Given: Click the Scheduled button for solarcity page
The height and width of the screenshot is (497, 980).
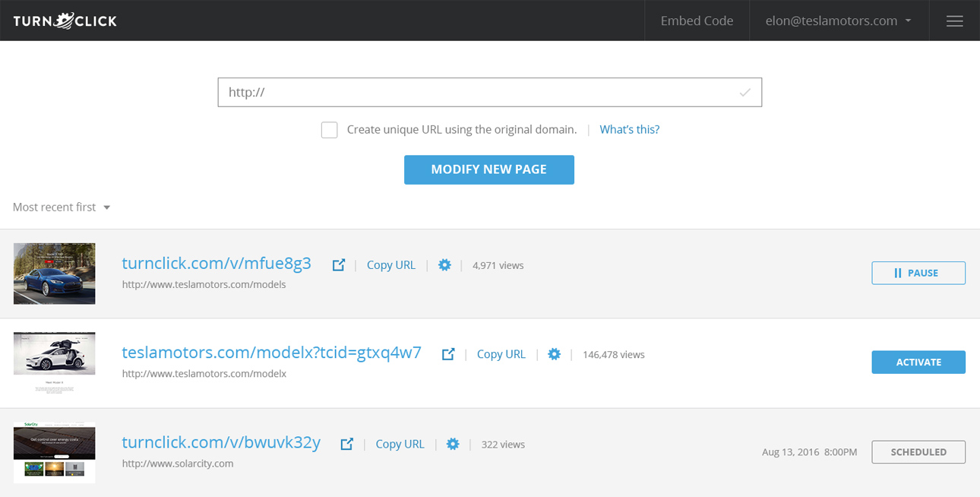Looking at the screenshot, I should (918, 452).
